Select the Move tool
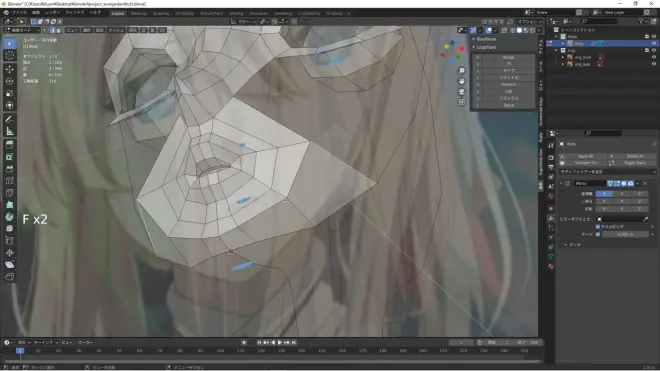The height and width of the screenshot is (371, 660). coord(10,69)
